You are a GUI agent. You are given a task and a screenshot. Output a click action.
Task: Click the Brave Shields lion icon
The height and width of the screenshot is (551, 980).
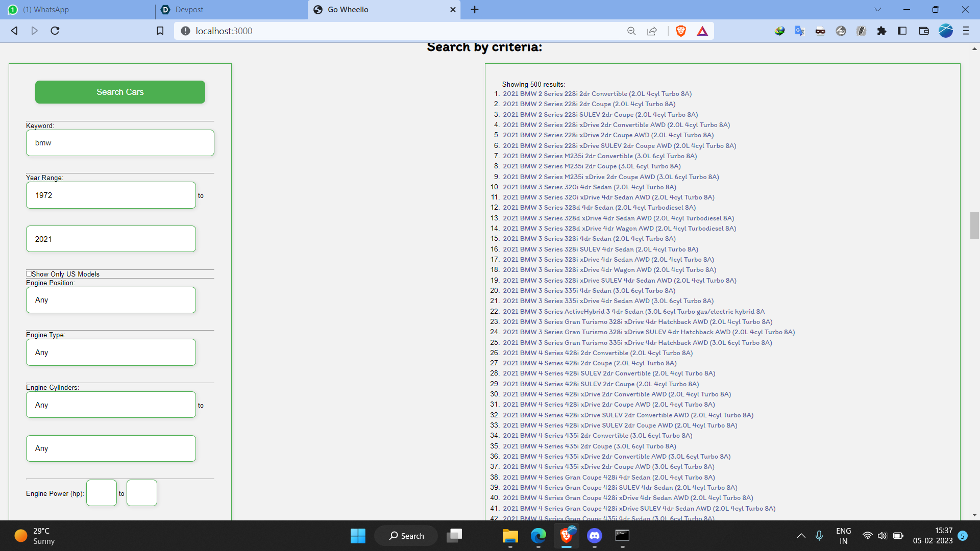[680, 31]
